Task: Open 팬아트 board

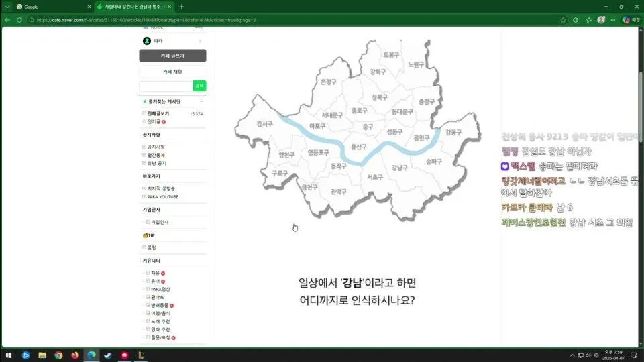Action: coord(157,297)
